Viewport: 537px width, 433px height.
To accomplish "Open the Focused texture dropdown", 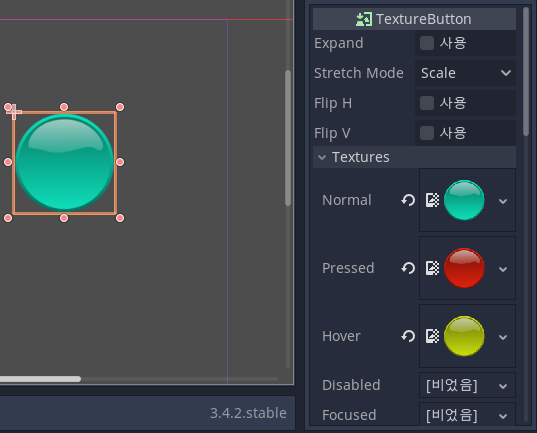I will (467, 415).
